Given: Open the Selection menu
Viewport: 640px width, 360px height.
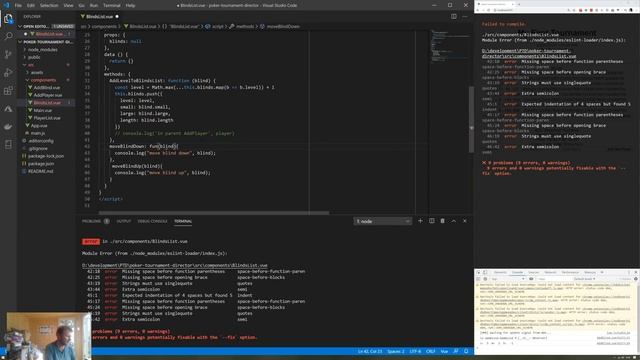Looking at the screenshot, I should click(x=49, y=5).
